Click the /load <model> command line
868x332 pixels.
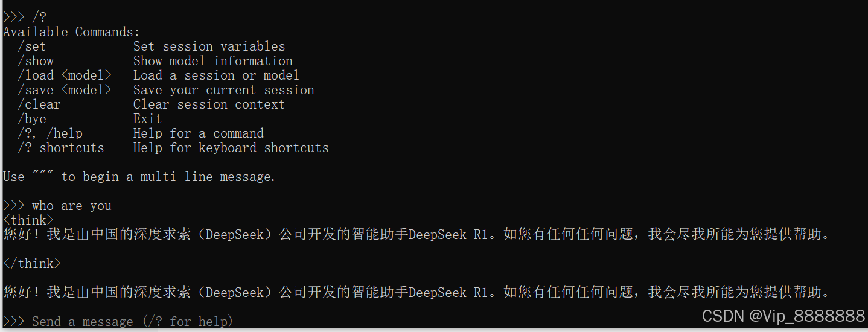tap(65, 75)
